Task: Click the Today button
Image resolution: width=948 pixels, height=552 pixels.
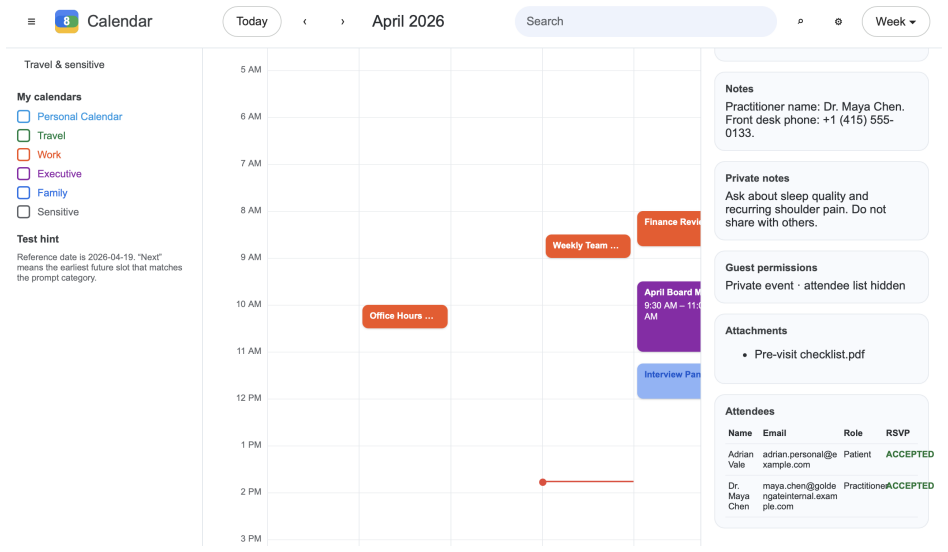Action: (x=252, y=22)
